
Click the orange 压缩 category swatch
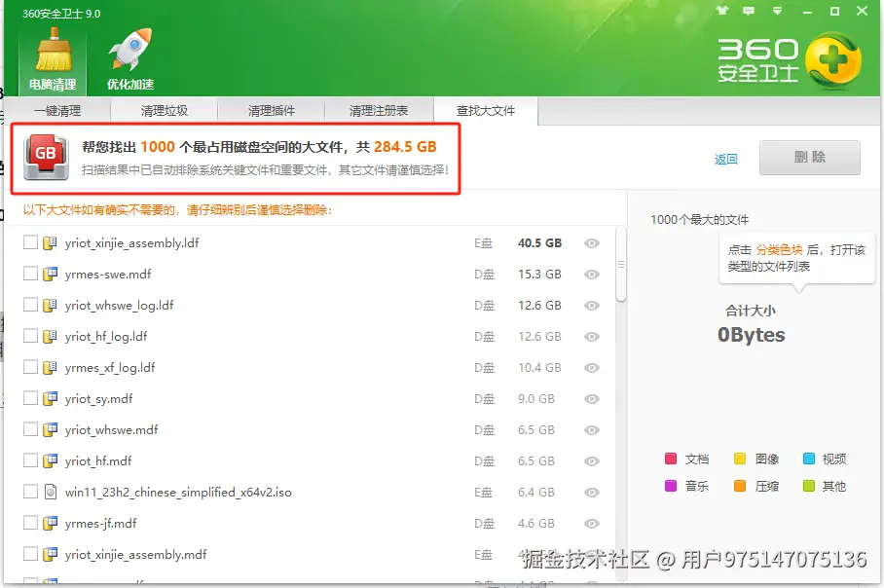coord(740,486)
